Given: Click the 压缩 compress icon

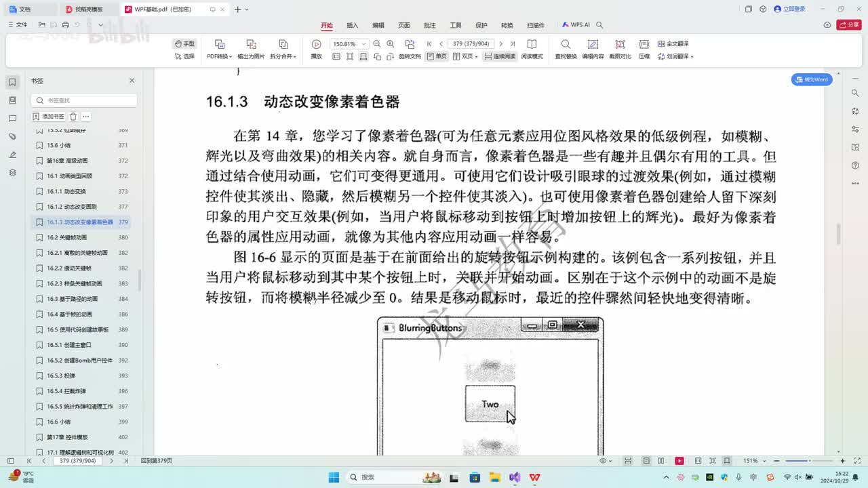Looking at the screenshot, I should point(644,44).
